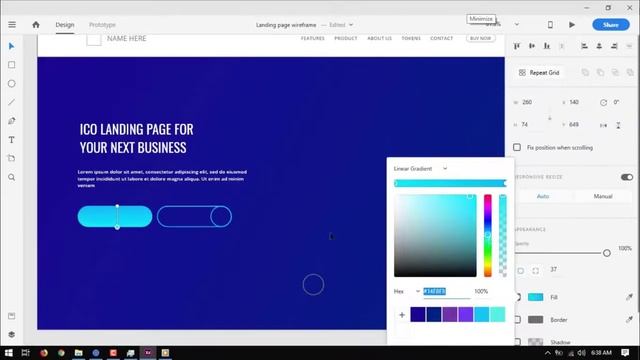
Task: Pick fill color with the Fill eyedropper
Action: coord(629,297)
